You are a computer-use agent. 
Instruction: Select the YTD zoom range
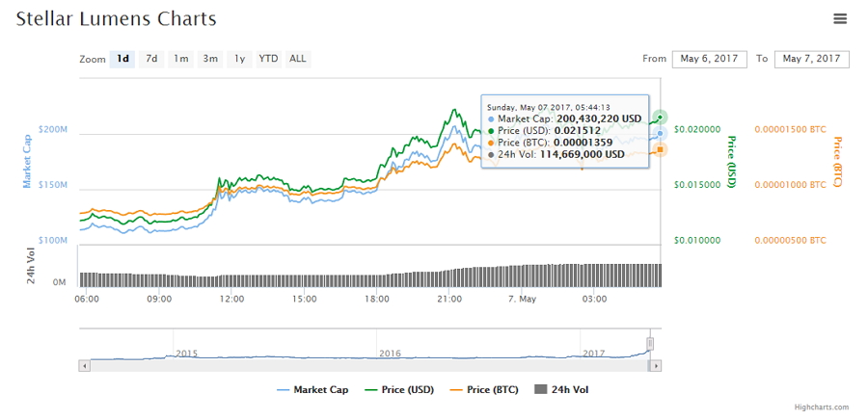tap(268, 59)
